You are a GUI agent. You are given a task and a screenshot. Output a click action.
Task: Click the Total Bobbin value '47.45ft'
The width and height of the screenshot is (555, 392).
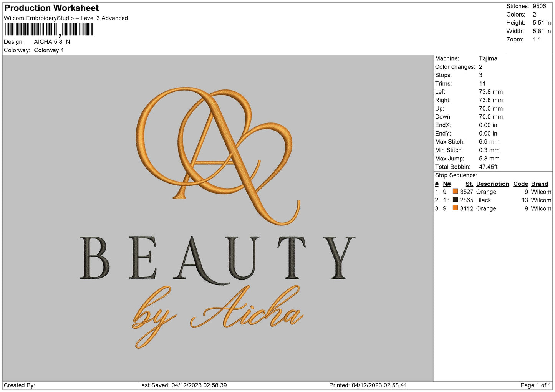tap(488, 167)
